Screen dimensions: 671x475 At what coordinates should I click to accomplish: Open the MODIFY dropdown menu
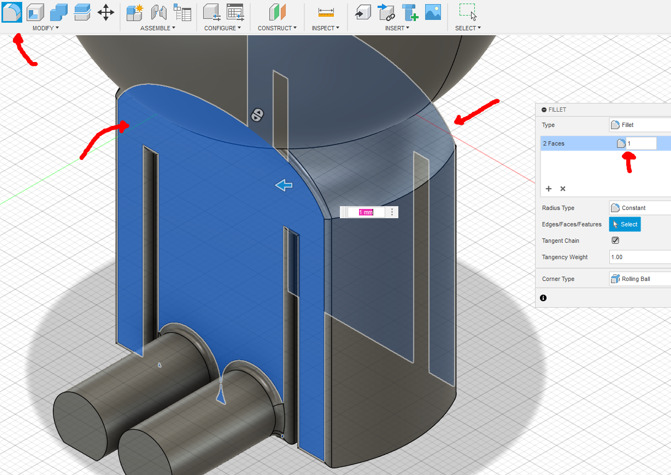tap(46, 28)
